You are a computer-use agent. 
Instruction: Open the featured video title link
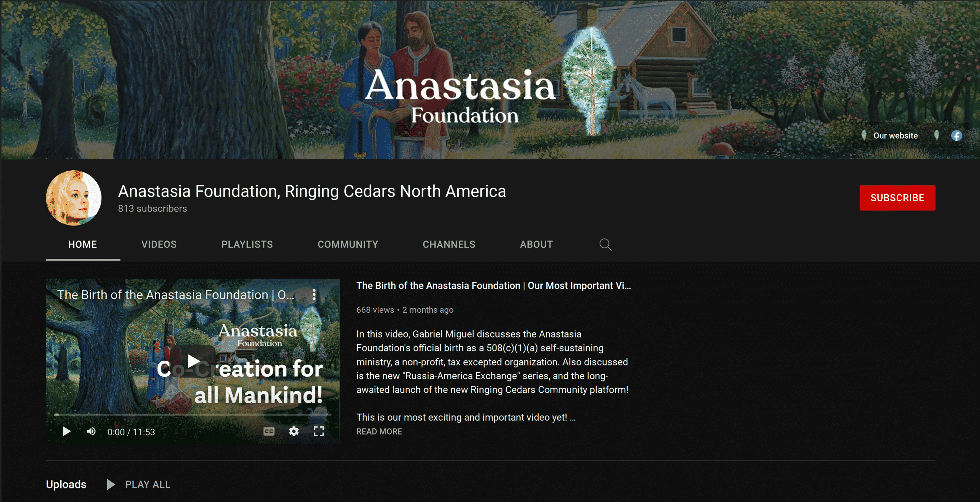(493, 286)
